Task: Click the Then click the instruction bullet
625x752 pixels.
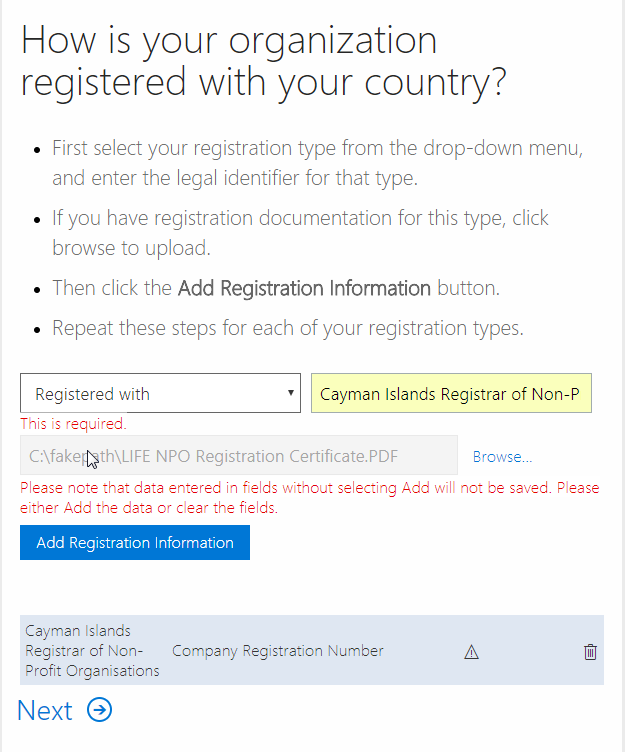Action: [276, 288]
